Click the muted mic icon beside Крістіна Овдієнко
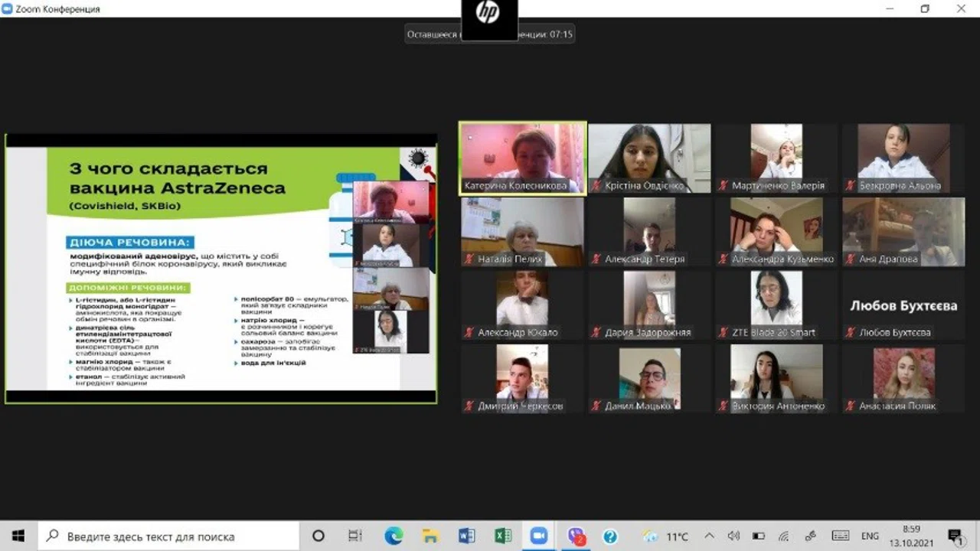This screenshot has height=551, width=980. pos(596,185)
